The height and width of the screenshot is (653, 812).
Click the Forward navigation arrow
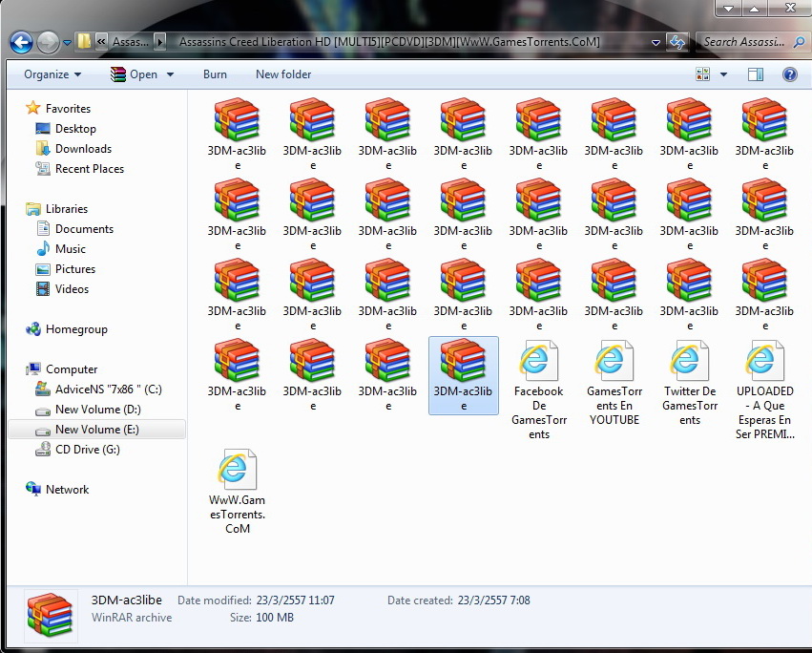(x=48, y=42)
